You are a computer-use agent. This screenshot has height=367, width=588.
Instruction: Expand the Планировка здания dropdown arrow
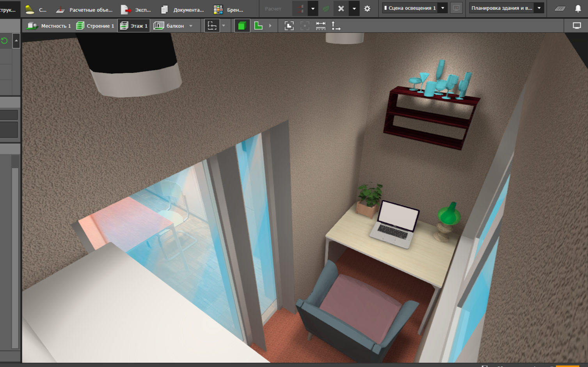pyautogui.click(x=539, y=8)
